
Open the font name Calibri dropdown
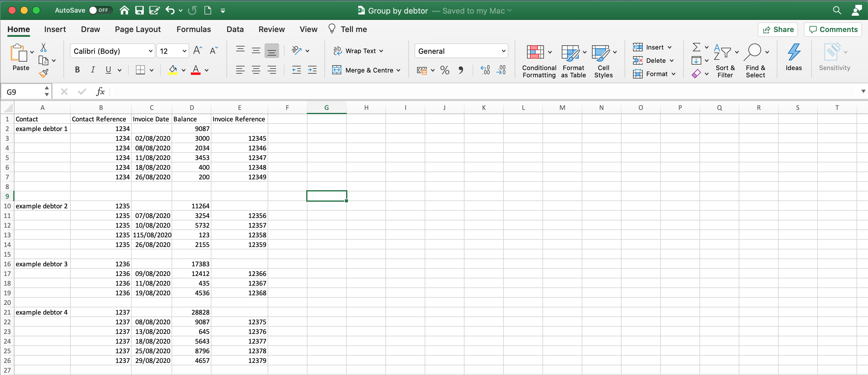(x=151, y=51)
